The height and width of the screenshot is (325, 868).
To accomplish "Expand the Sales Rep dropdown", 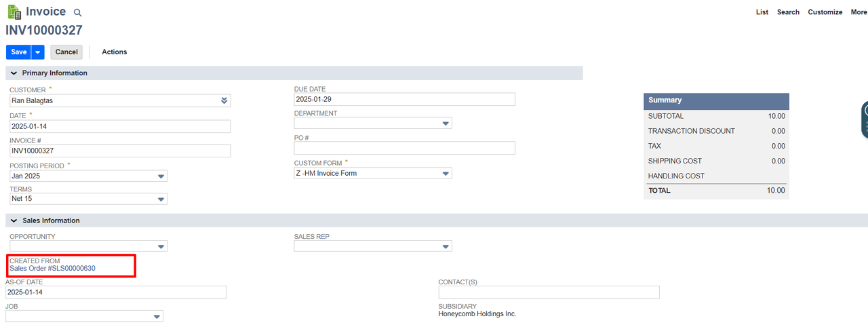I will click(x=373, y=246).
